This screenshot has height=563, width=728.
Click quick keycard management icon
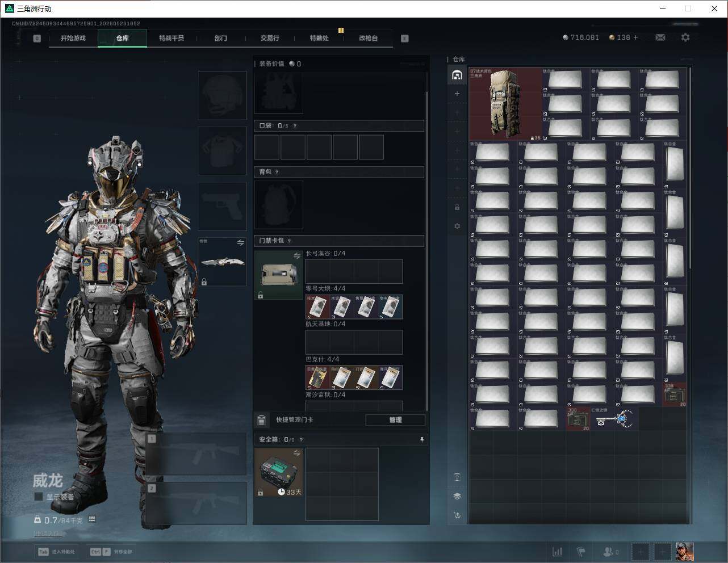pos(261,420)
